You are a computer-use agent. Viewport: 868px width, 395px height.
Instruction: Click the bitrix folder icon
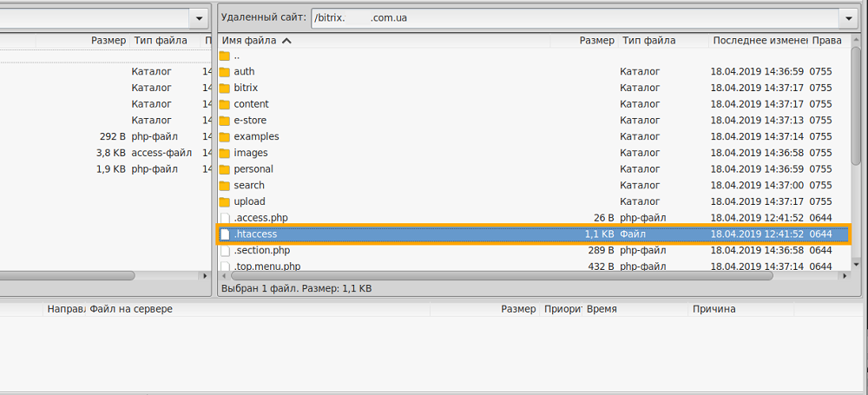pyautogui.click(x=224, y=88)
